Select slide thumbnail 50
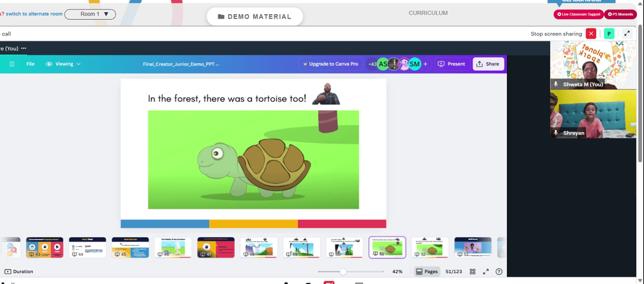Image resolution: width=644 pixels, height=284 pixels. point(345,247)
